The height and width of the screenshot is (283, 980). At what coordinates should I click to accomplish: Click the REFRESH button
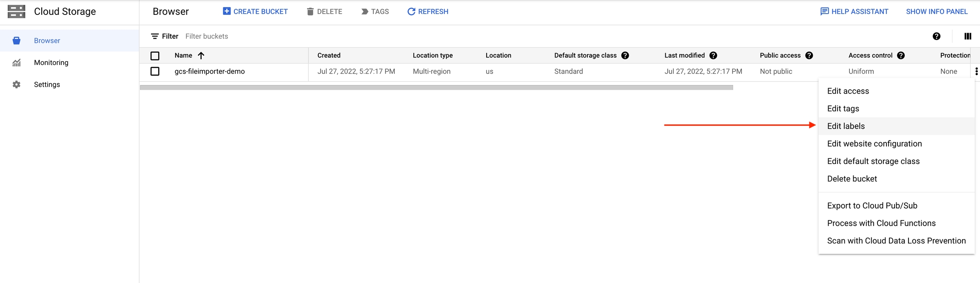pyautogui.click(x=428, y=11)
